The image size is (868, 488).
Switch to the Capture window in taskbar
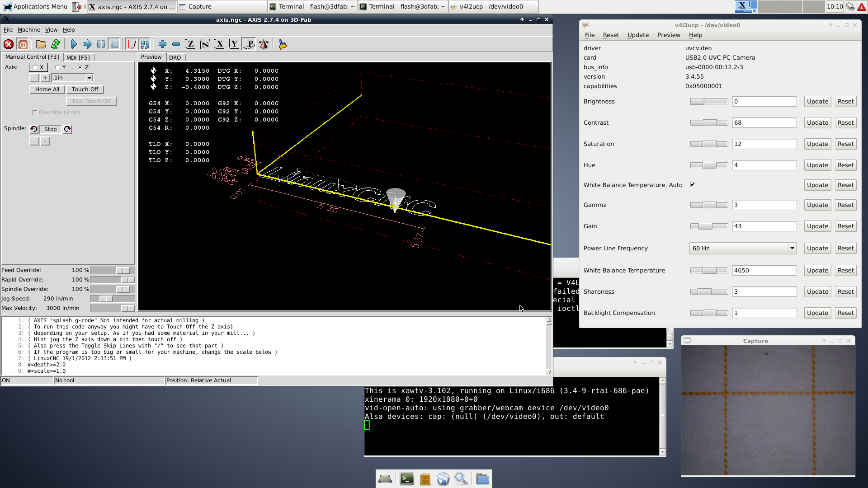[x=222, y=6]
